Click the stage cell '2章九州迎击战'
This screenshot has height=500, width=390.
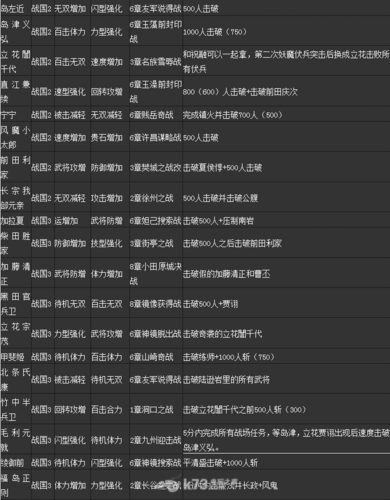pyautogui.click(x=155, y=440)
